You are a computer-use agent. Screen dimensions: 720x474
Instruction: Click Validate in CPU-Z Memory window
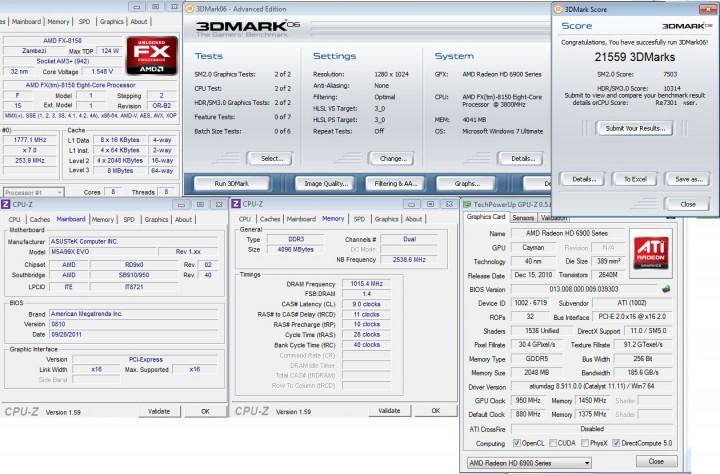pyautogui.click(x=389, y=411)
